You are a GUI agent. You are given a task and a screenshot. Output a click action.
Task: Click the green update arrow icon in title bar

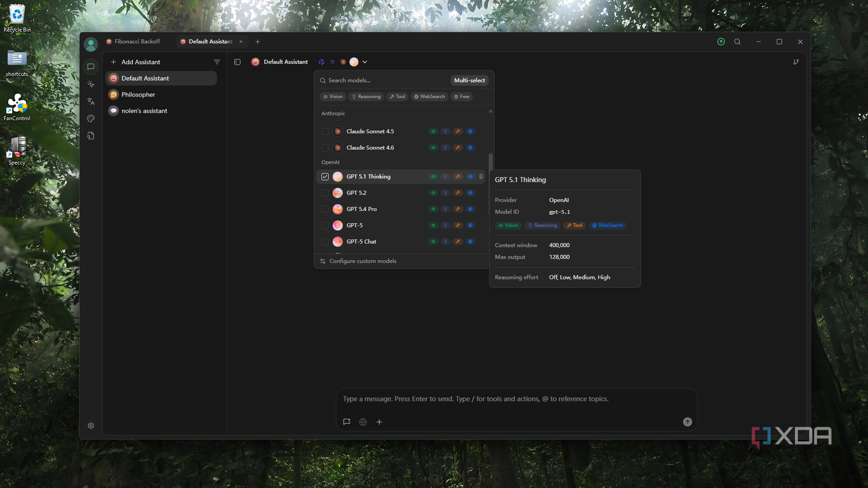click(x=721, y=42)
